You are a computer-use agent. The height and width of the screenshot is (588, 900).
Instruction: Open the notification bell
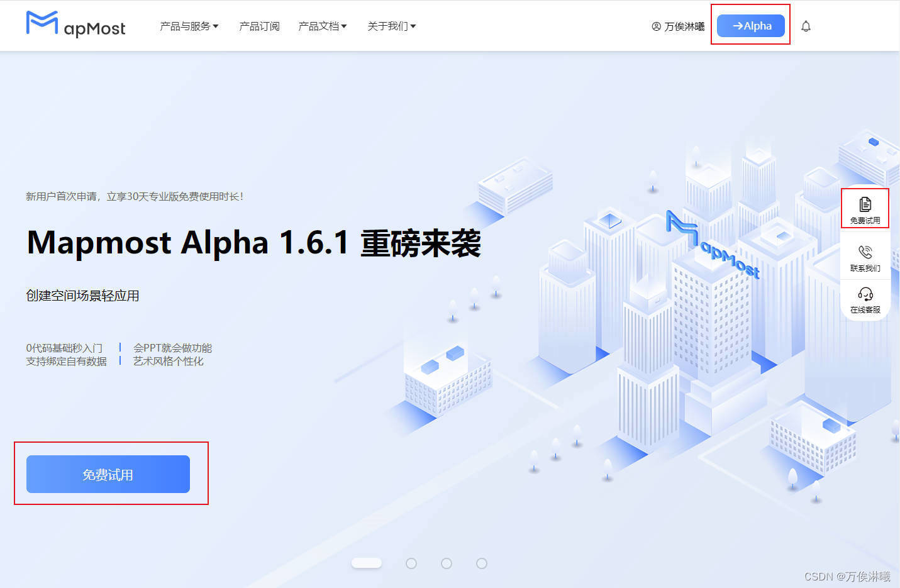point(806,26)
